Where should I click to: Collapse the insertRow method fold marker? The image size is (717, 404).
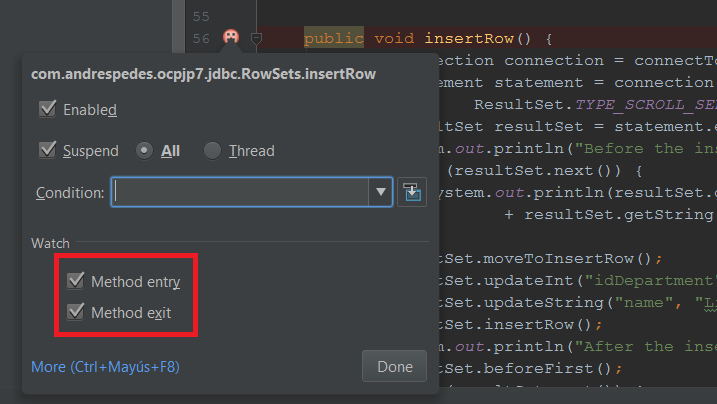257,39
